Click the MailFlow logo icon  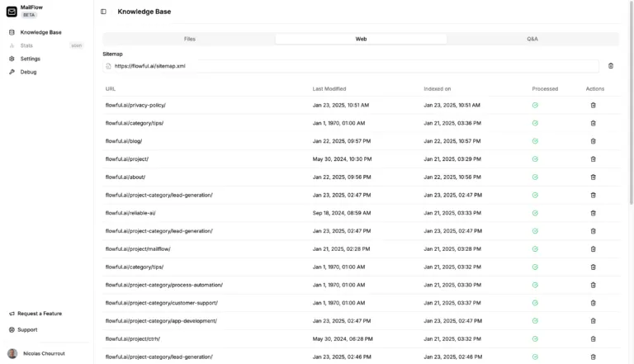(x=12, y=12)
